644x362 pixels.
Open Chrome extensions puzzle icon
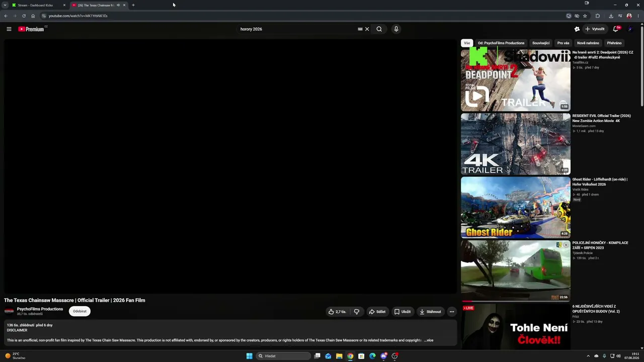[598, 16]
